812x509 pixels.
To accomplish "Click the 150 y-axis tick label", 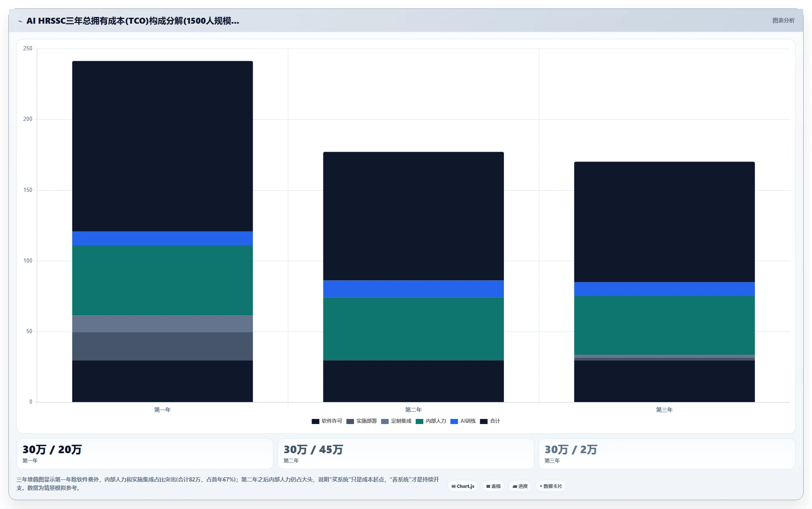I will (27, 190).
